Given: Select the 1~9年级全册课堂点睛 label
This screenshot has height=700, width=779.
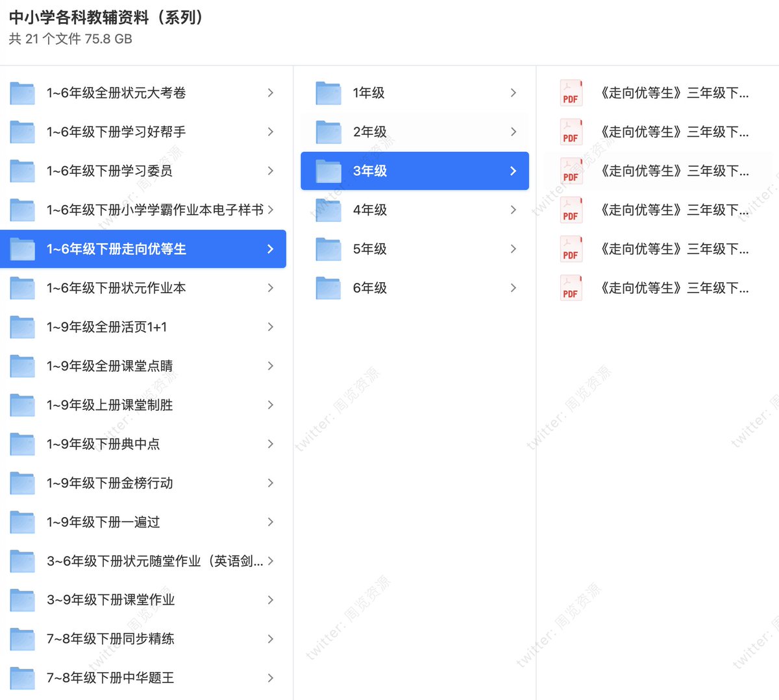Looking at the screenshot, I should 110,366.
